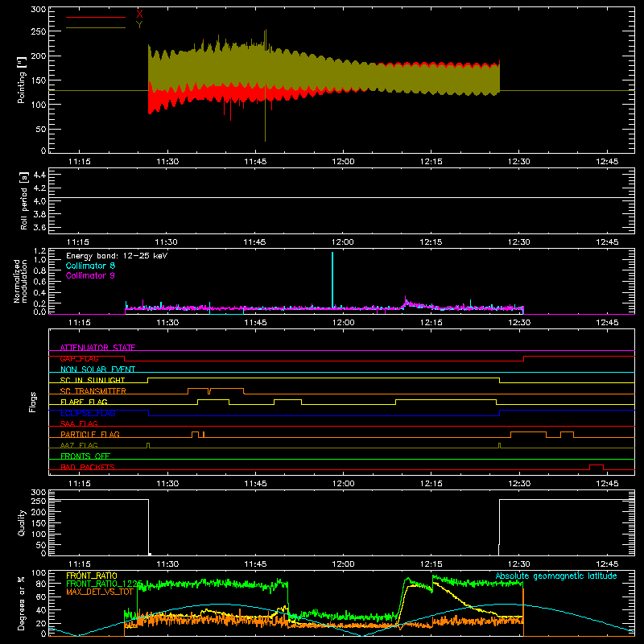Click the green FRONT_RATIO_1225 legend label
The image size is (644, 644).
105,584
